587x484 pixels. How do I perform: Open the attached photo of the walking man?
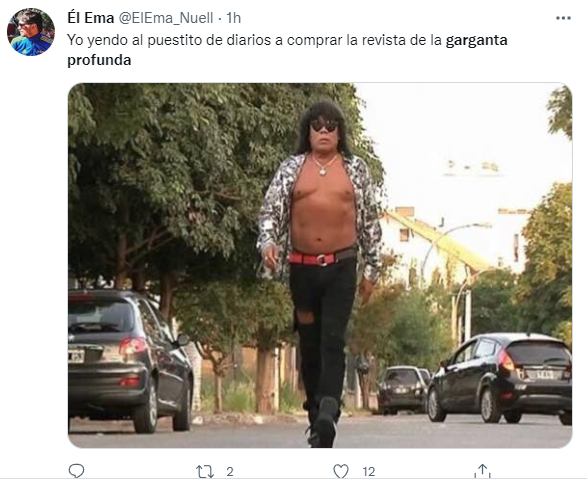click(x=320, y=265)
